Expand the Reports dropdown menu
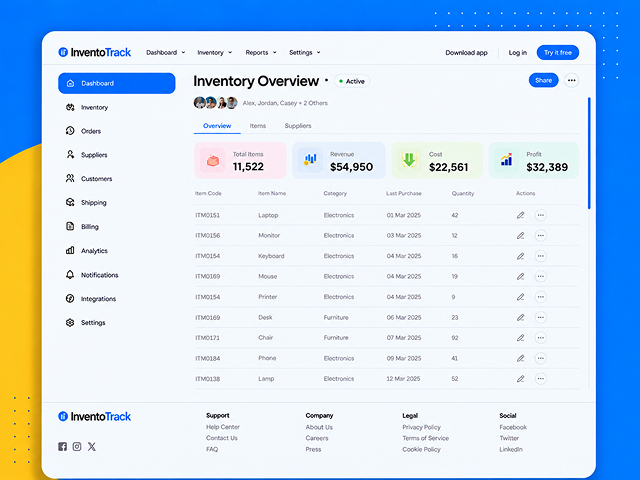The image size is (640, 480). [261, 52]
